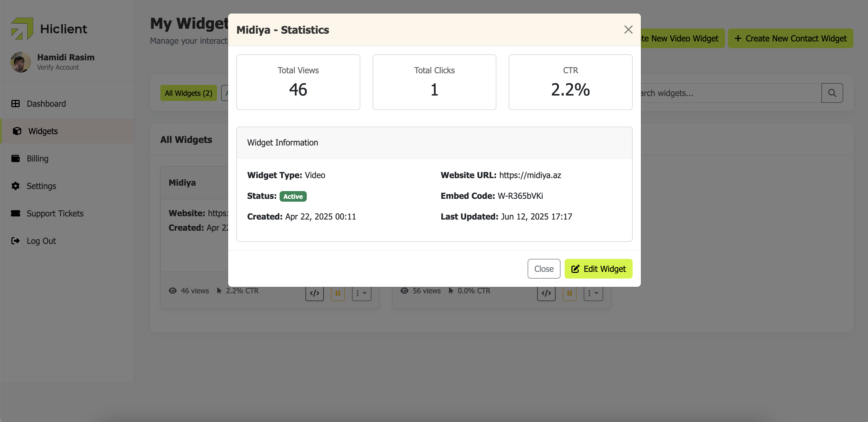Select Widgets in the sidebar menu

coord(68,131)
